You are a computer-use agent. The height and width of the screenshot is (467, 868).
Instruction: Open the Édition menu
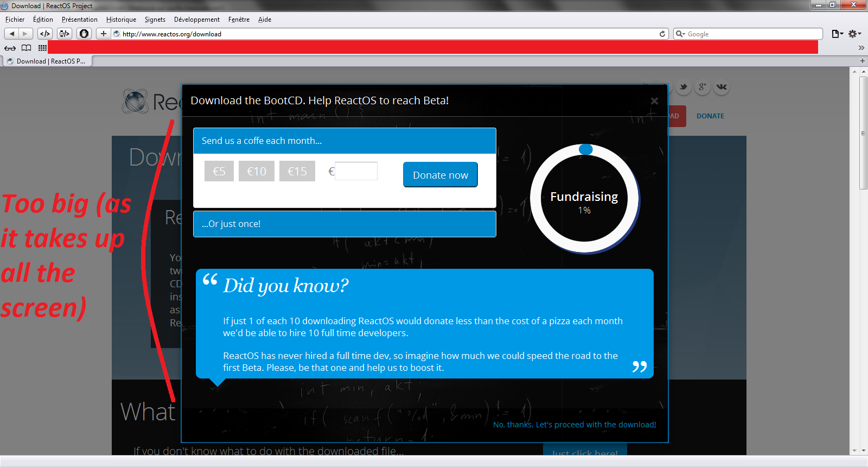point(43,20)
